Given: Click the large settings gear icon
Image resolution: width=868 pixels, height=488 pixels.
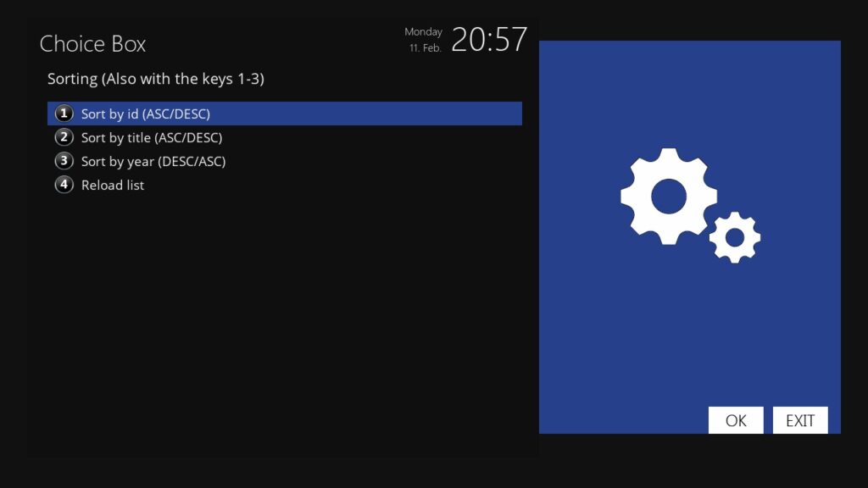Looking at the screenshot, I should point(669,197).
